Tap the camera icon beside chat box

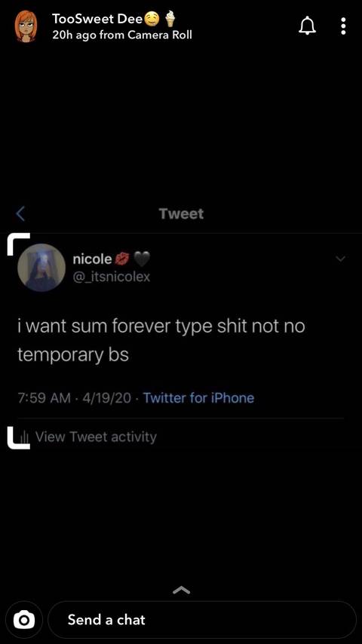[x=24, y=620]
